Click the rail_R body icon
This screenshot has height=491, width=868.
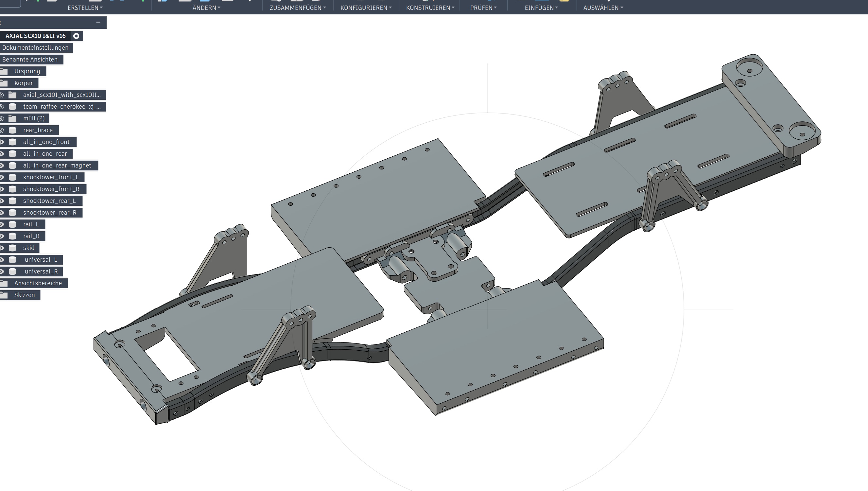(12, 236)
